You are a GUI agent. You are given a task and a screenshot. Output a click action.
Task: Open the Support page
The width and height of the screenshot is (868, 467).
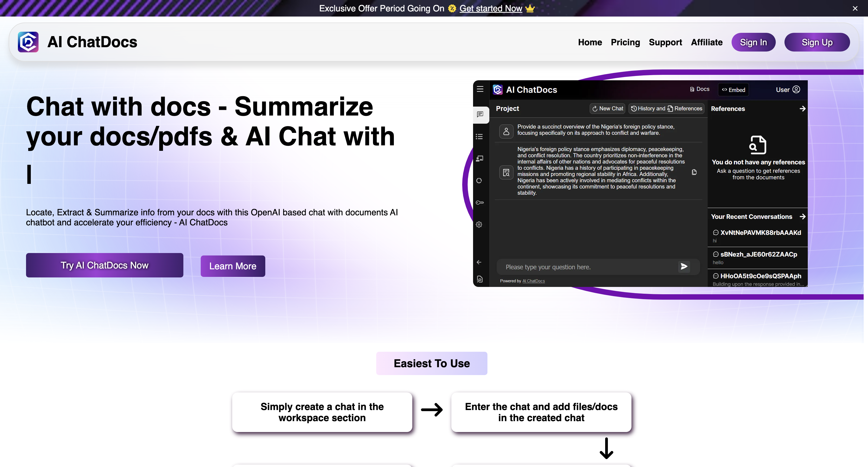665,43
